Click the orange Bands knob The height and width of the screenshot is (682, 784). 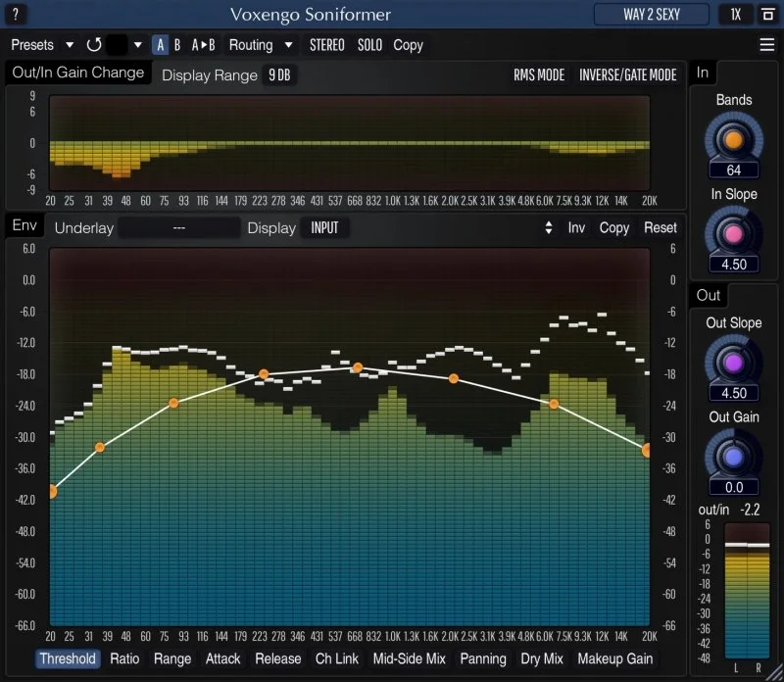[733, 140]
